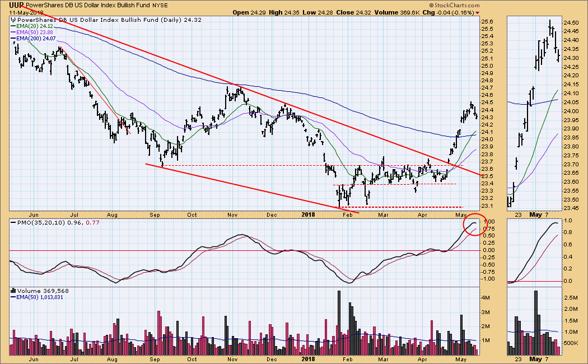
Task: Click the 500K label in zoomed volume axis
Action: pyautogui.click(x=571, y=343)
